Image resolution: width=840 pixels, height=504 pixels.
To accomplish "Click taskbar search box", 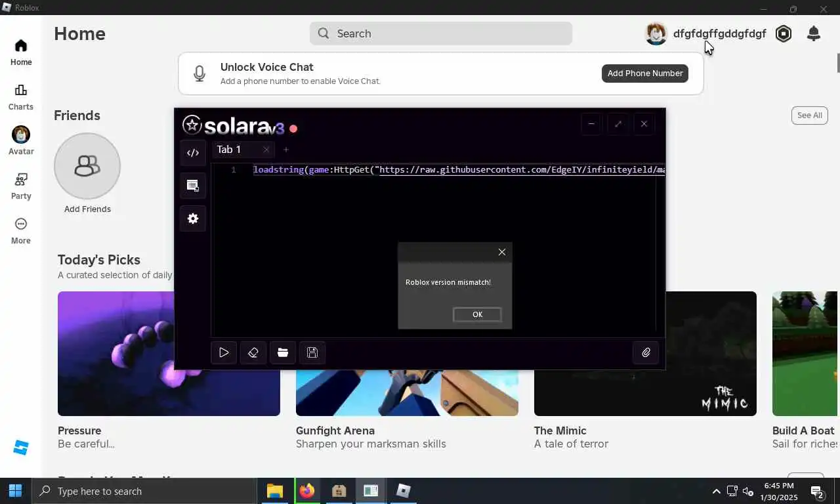I will pos(144,491).
